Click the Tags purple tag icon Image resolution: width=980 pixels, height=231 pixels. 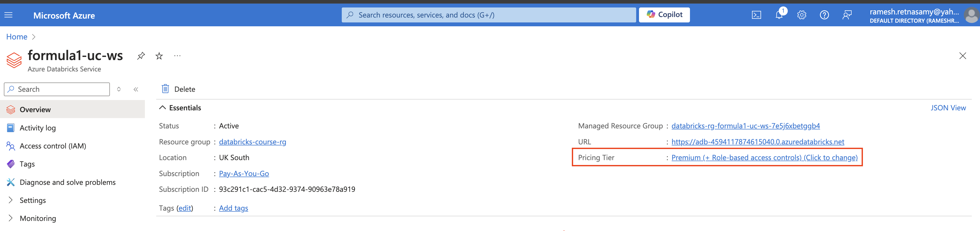coord(11,164)
